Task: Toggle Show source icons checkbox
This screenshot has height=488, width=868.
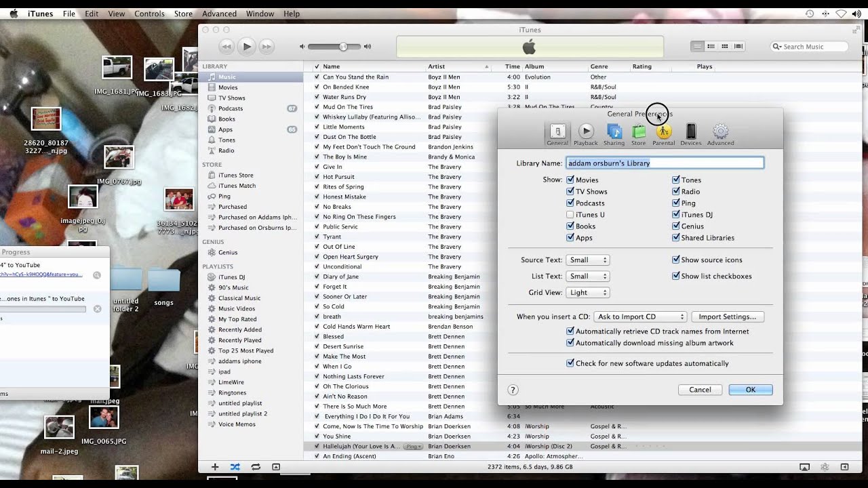Action: (x=676, y=260)
